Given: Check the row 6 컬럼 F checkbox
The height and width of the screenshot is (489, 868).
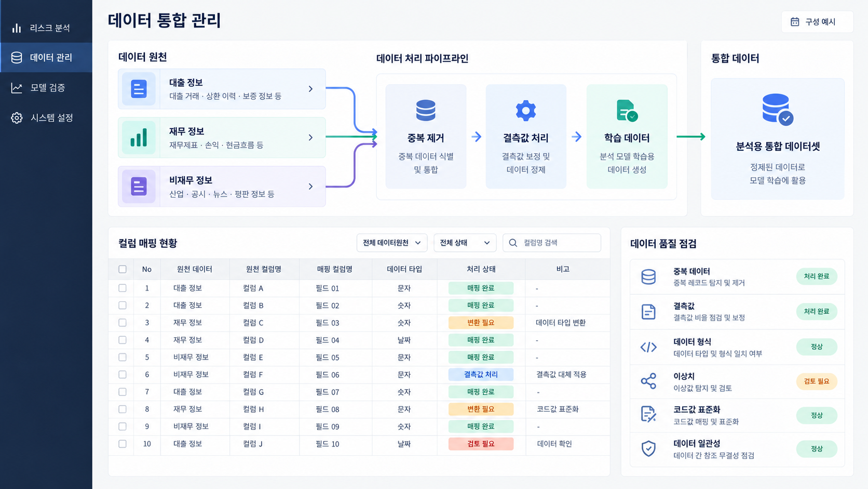Looking at the screenshot, I should coord(123,375).
